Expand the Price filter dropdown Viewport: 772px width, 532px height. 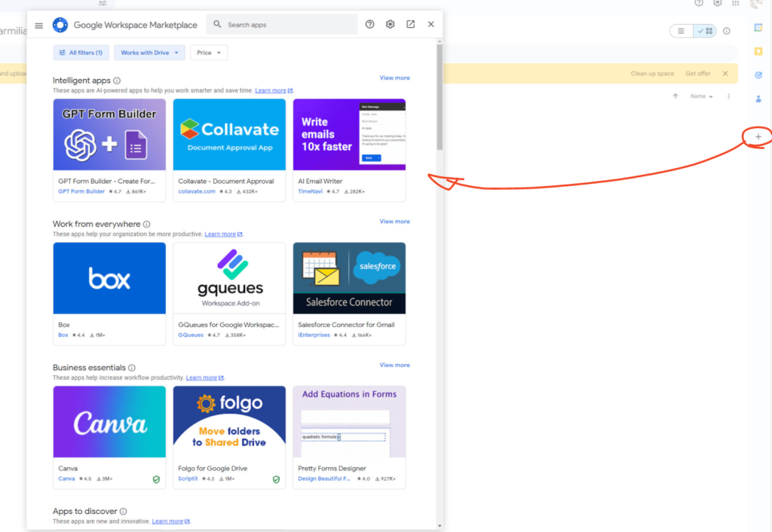click(x=209, y=53)
